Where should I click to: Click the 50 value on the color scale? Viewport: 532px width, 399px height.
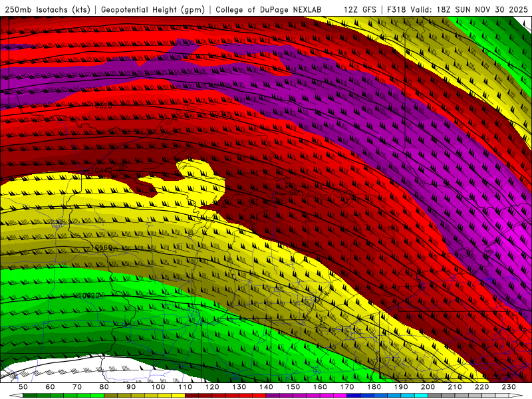[23, 387]
